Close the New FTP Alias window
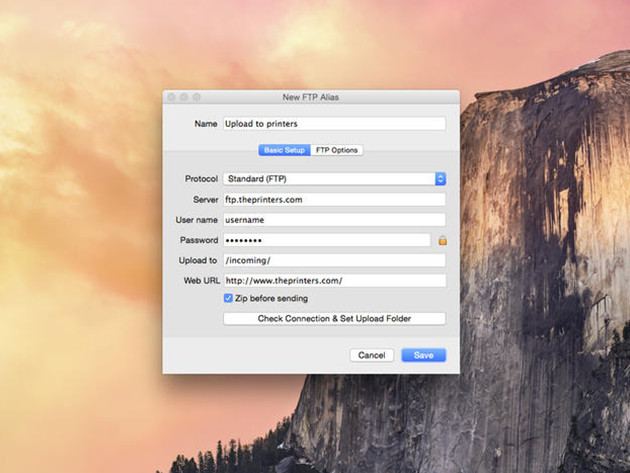 [x=172, y=97]
